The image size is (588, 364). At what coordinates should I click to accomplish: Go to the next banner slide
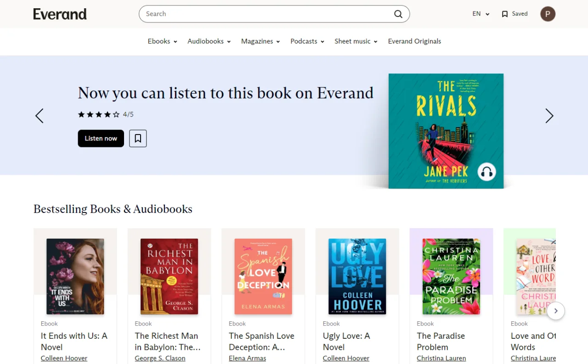click(549, 116)
